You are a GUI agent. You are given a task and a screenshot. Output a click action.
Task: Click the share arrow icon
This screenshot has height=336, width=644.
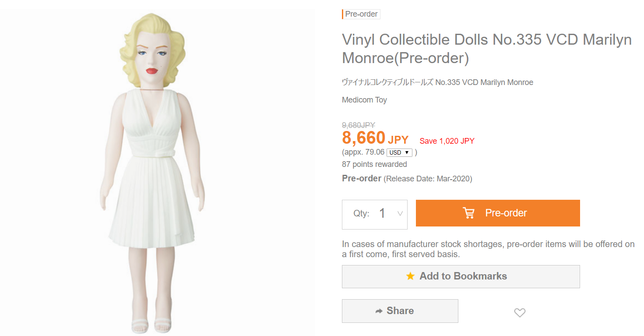click(379, 311)
